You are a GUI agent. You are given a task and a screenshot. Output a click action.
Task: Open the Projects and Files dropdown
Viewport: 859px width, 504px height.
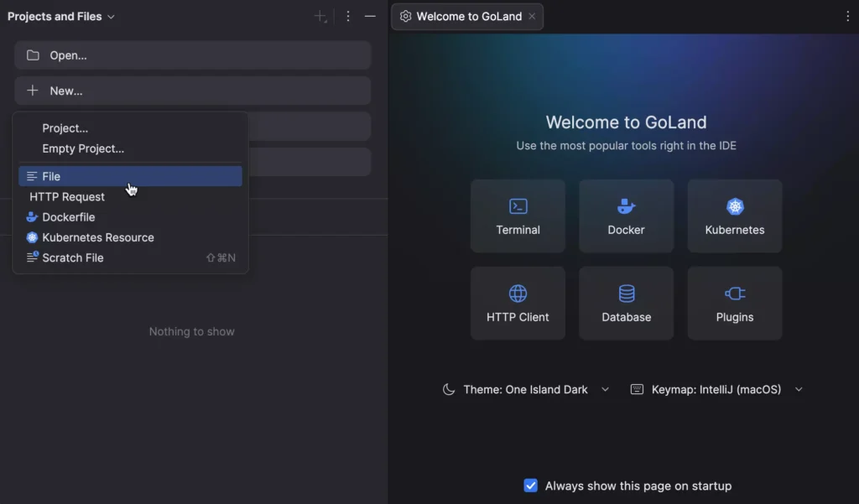tap(60, 15)
